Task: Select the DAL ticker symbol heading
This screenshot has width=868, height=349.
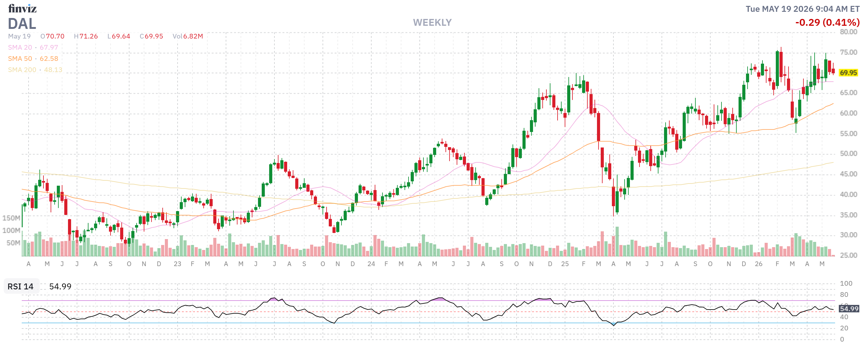Action: [x=22, y=24]
